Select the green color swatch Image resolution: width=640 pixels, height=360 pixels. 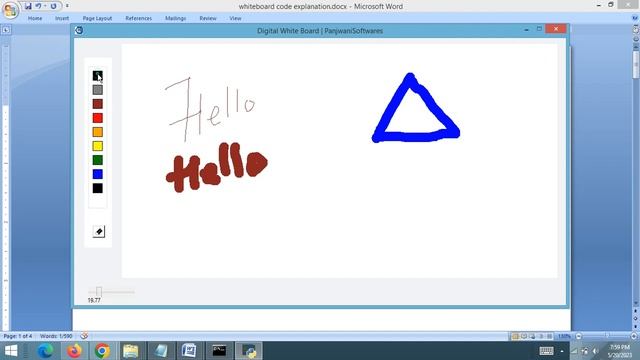point(98,160)
